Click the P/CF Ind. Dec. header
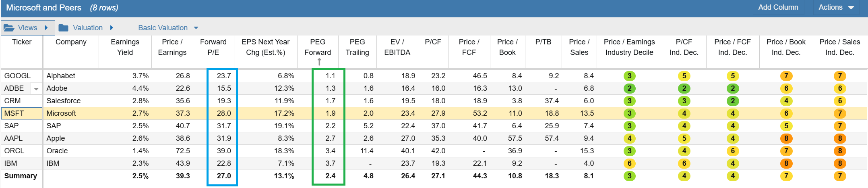868x188 pixels. 684,47
